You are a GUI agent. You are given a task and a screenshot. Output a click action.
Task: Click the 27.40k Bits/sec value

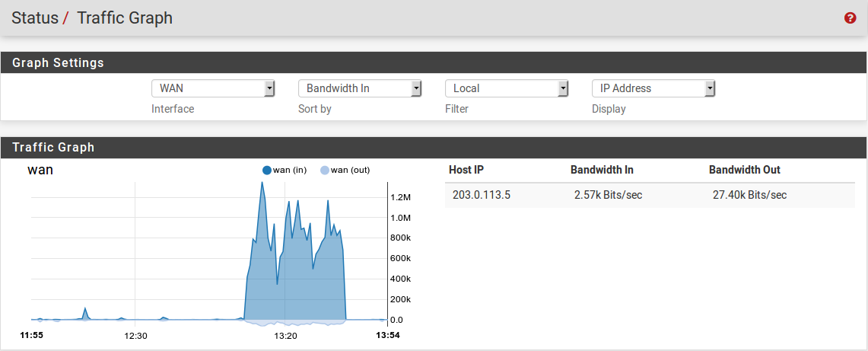[x=749, y=195]
